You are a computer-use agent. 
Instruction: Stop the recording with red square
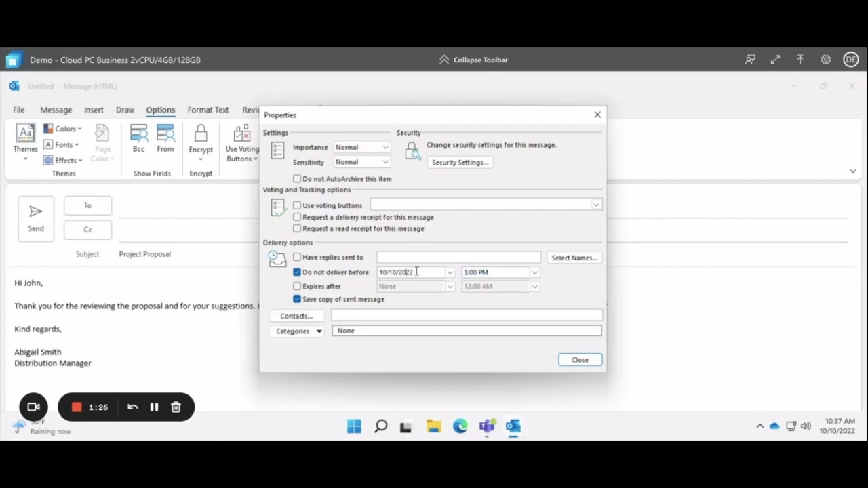(x=77, y=407)
